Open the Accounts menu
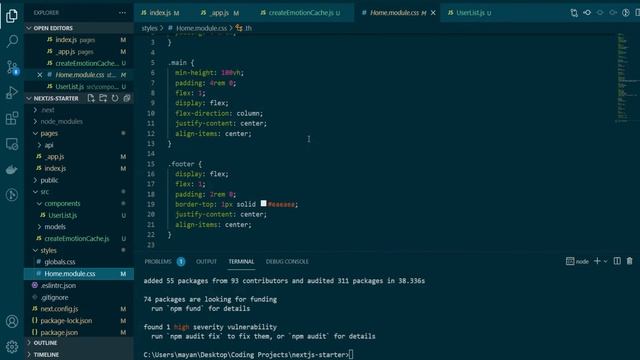Image resolution: width=640 pixels, height=360 pixels. click(x=12, y=321)
